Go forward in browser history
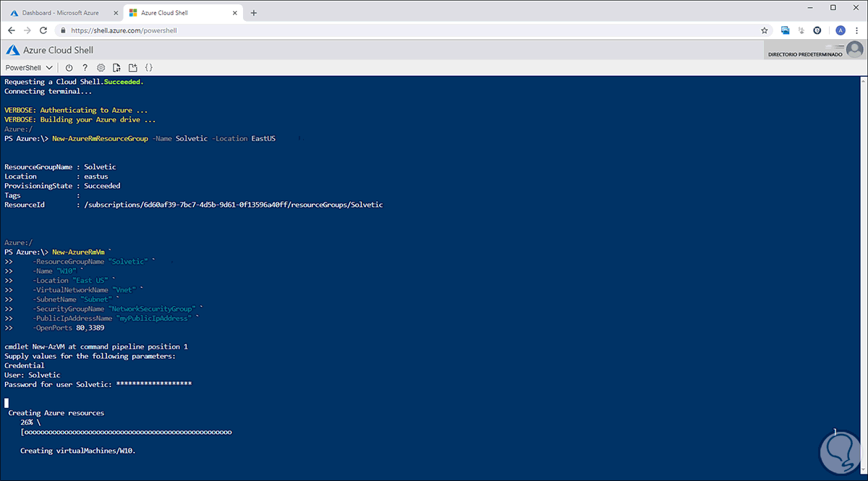The height and width of the screenshot is (481, 868). click(27, 30)
